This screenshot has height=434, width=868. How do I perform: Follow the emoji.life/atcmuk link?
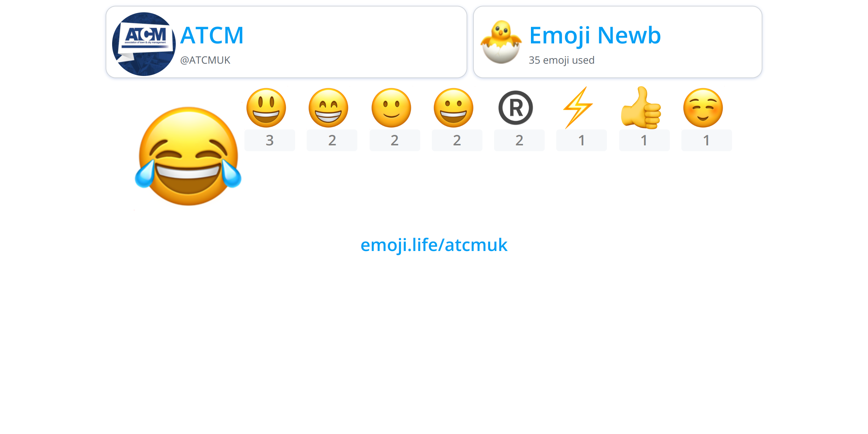[434, 245]
